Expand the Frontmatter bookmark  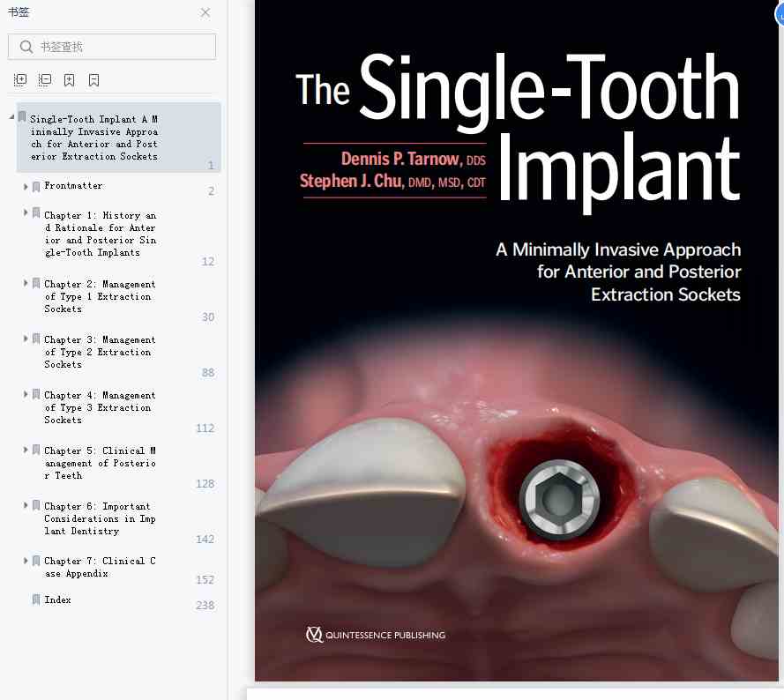click(x=26, y=187)
